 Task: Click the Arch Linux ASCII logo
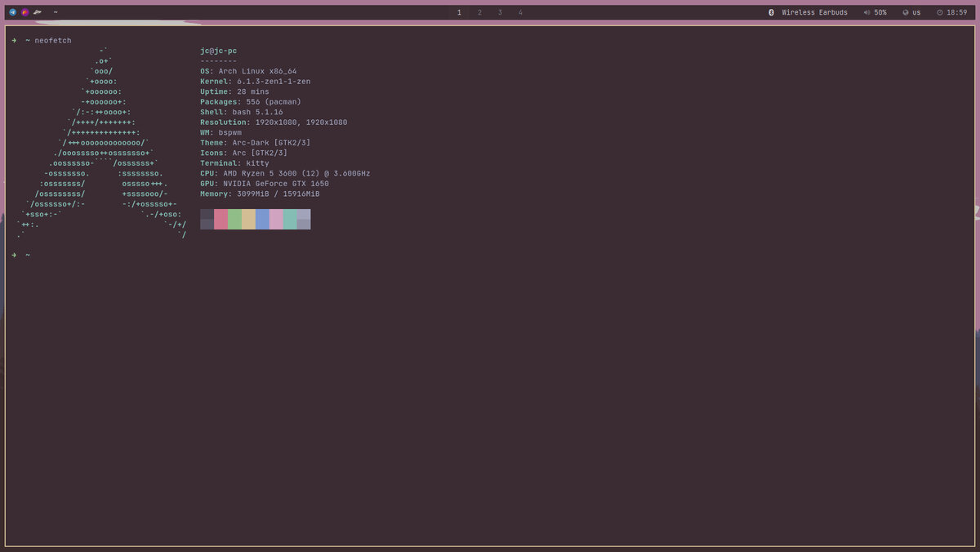point(101,143)
